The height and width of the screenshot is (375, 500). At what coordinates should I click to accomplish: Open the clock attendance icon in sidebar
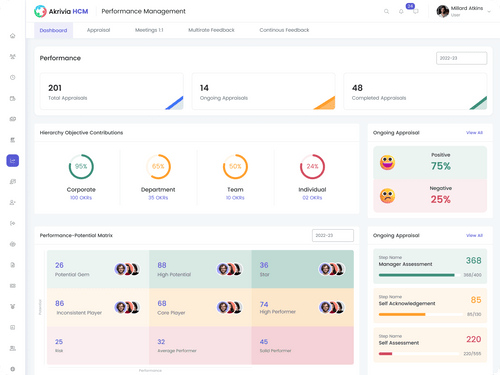pyautogui.click(x=13, y=77)
